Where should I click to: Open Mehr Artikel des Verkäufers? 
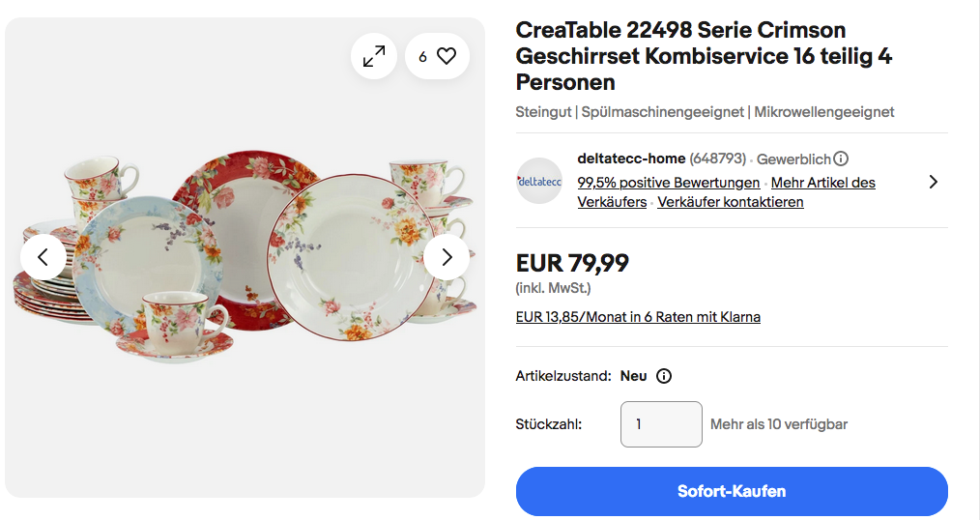(823, 183)
